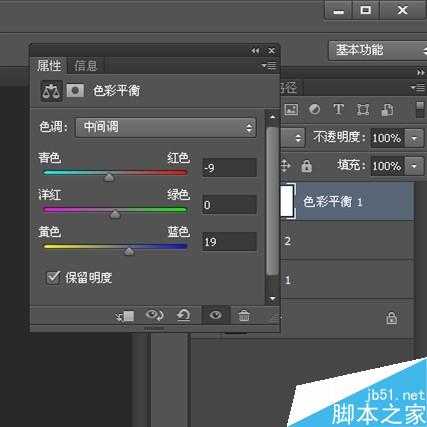
Task: Filter layers by adjustment layer icon
Action: [x=314, y=109]
